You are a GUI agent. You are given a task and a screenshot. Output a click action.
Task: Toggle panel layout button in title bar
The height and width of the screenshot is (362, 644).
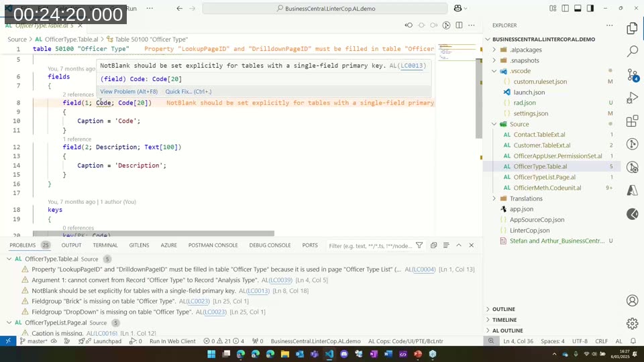coord(578,8)
